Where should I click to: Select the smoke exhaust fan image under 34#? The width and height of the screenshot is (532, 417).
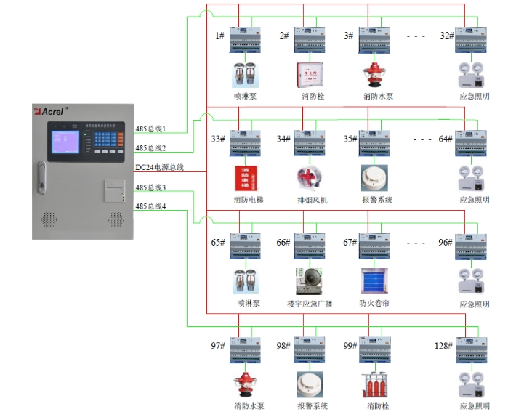(310, 178)
